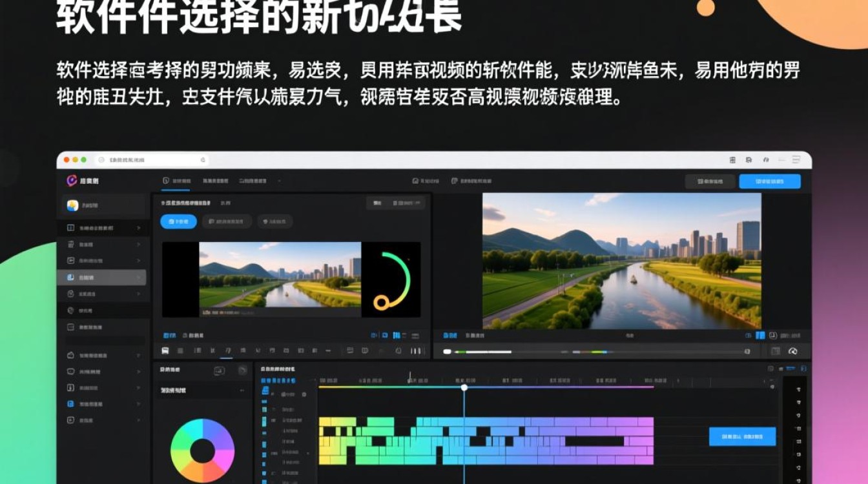The image size is (868, 484).
Task: Open the sidebar row with the blue square icon
Action: (x=103, y=404)
